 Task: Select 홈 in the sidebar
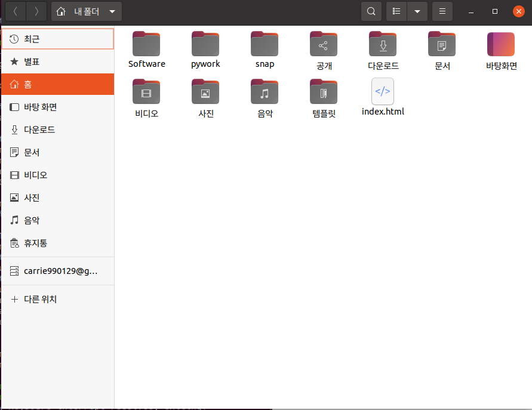(58, 84)
